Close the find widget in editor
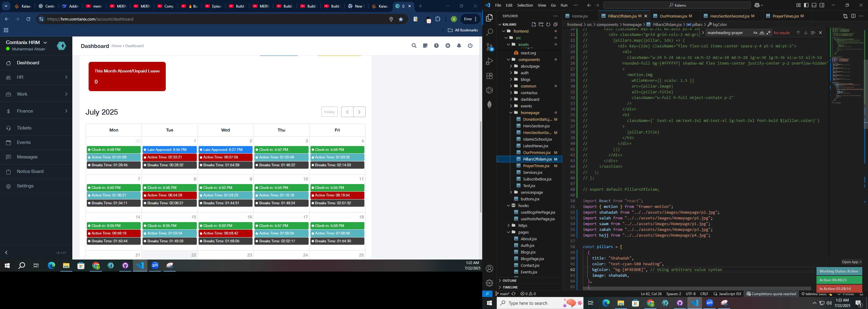This screenshot has width=868, height=309. (820, 33)
